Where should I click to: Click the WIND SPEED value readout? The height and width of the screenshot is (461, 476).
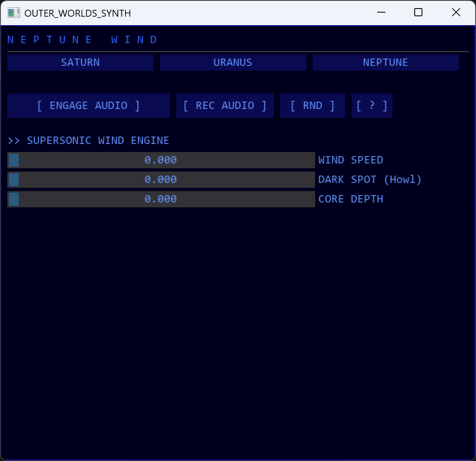click(x=160, y=160)
